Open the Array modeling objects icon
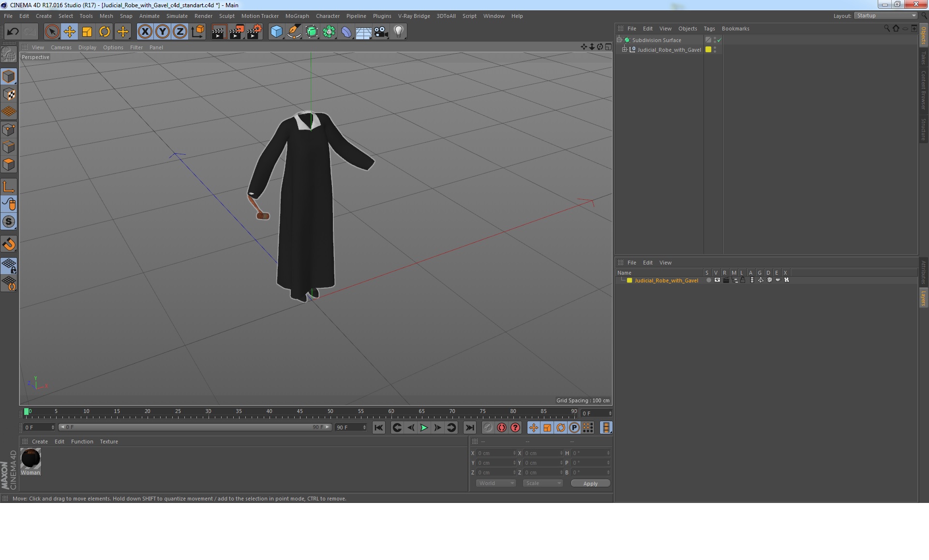The image size is (929, 560). click(329, 32)
